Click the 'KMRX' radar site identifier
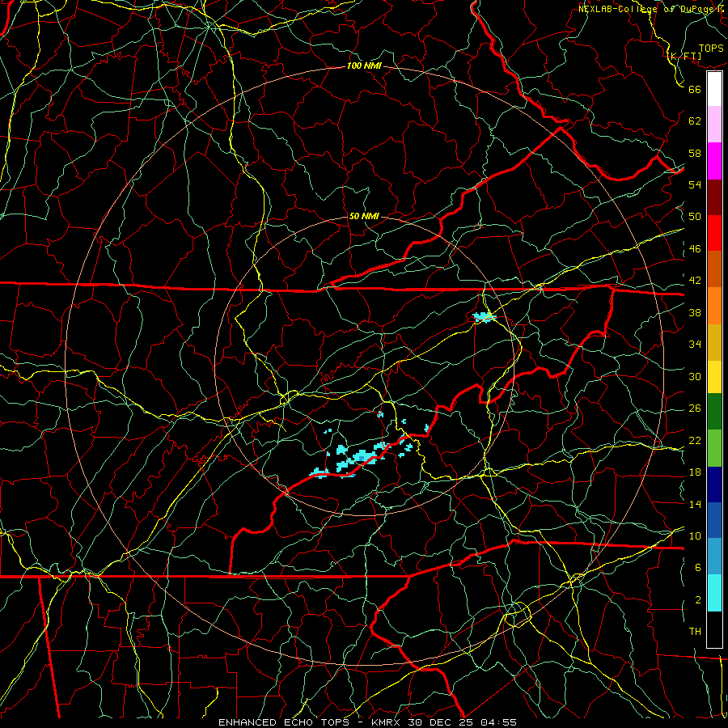Screen dimensions: 728x728 tap(387, 722)
